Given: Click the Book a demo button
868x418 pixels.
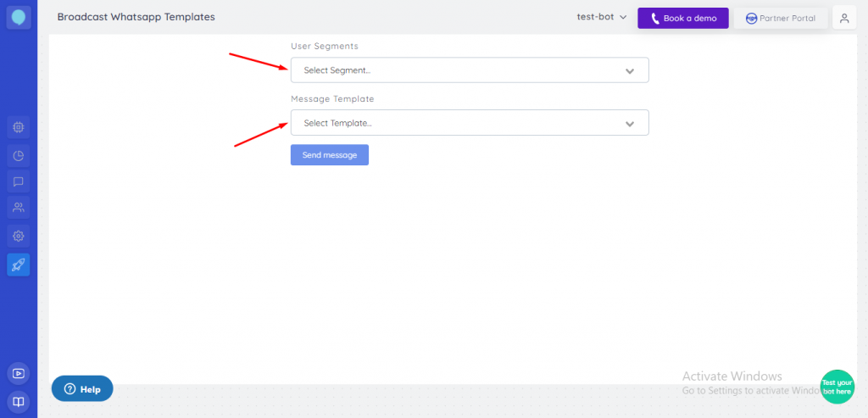Looking at the screenshot, I should [683, 19].
